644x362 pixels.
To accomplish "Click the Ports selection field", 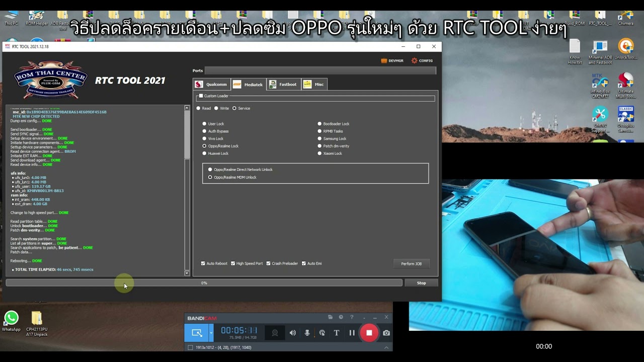I will [320, 71].
